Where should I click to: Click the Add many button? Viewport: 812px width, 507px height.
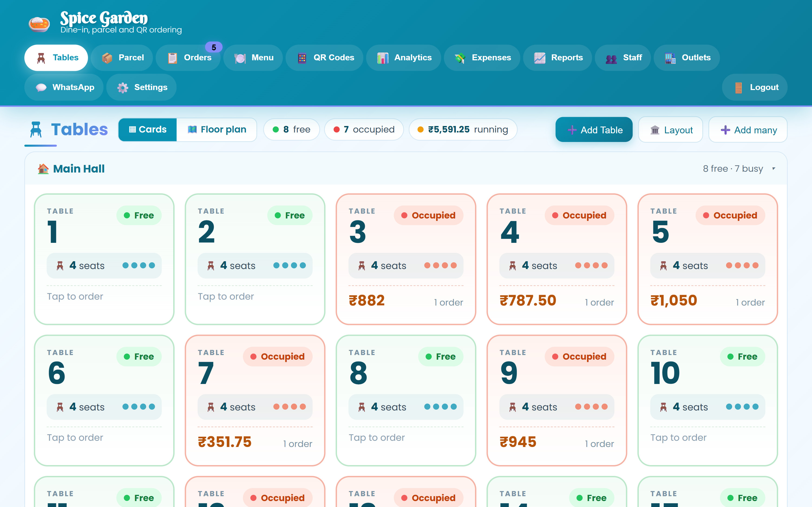(748, 130)
